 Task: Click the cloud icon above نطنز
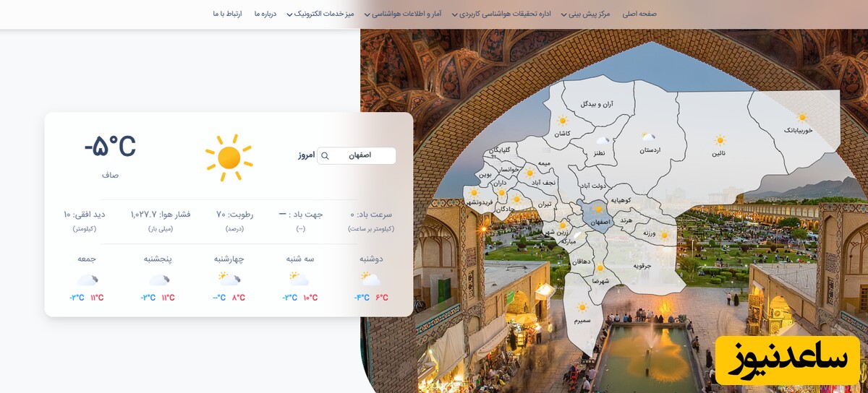pos(602,140)
